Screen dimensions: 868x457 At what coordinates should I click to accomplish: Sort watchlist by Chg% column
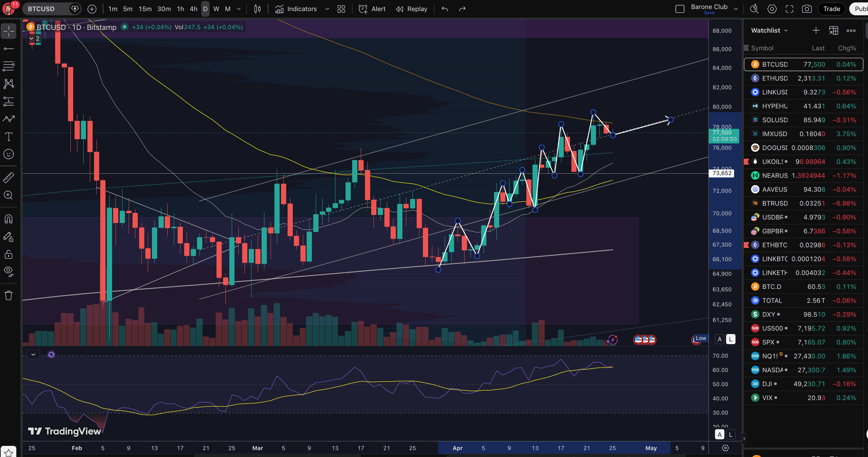(x=847, y=48)
